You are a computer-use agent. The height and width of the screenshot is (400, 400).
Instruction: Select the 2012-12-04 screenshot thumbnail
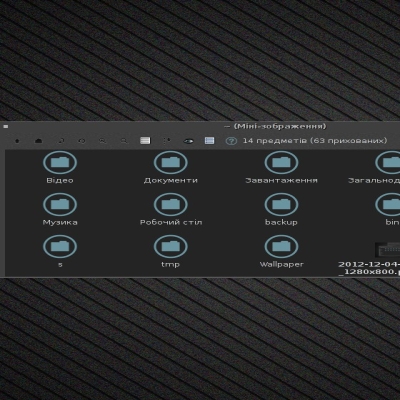(x=387, y=249)
